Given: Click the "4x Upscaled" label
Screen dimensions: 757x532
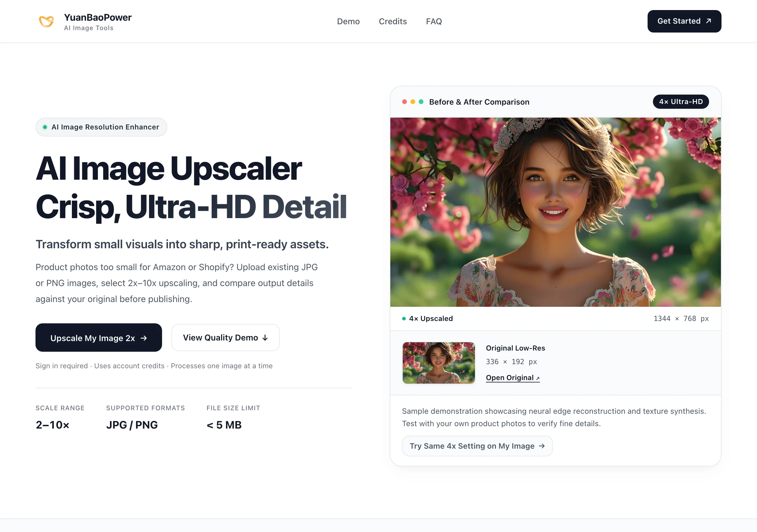Looking at the screenshot, I should click(431, 318).
